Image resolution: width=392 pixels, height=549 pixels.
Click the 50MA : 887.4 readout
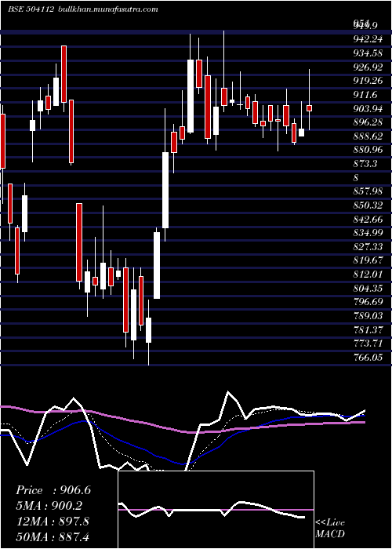pyautogui.click(x=53, y=536)
